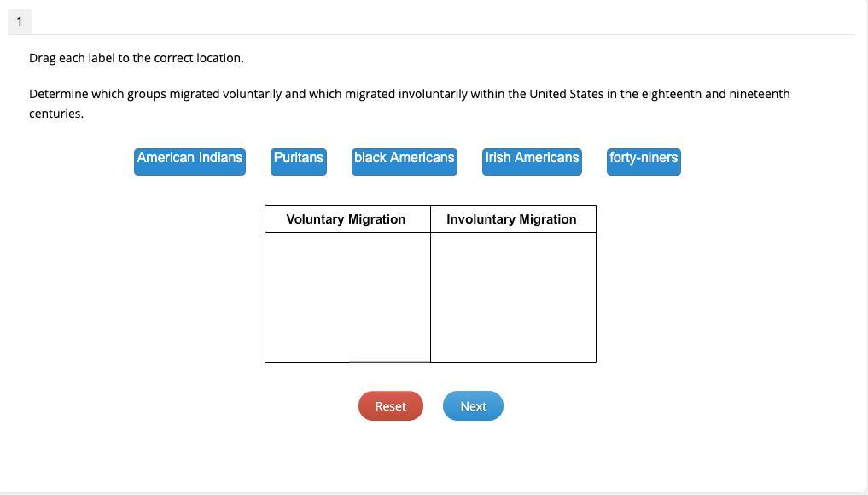Click the question number 1 box
Screen dimensions: 868x495
click(x=20, y=21)
